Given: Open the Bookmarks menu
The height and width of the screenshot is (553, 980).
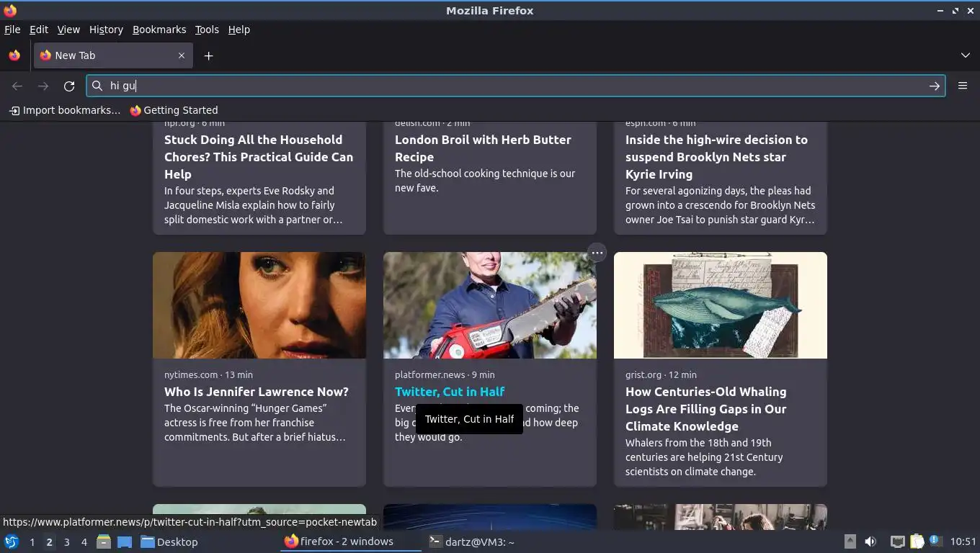Looking at the screenshot, I should click(159, 30).
